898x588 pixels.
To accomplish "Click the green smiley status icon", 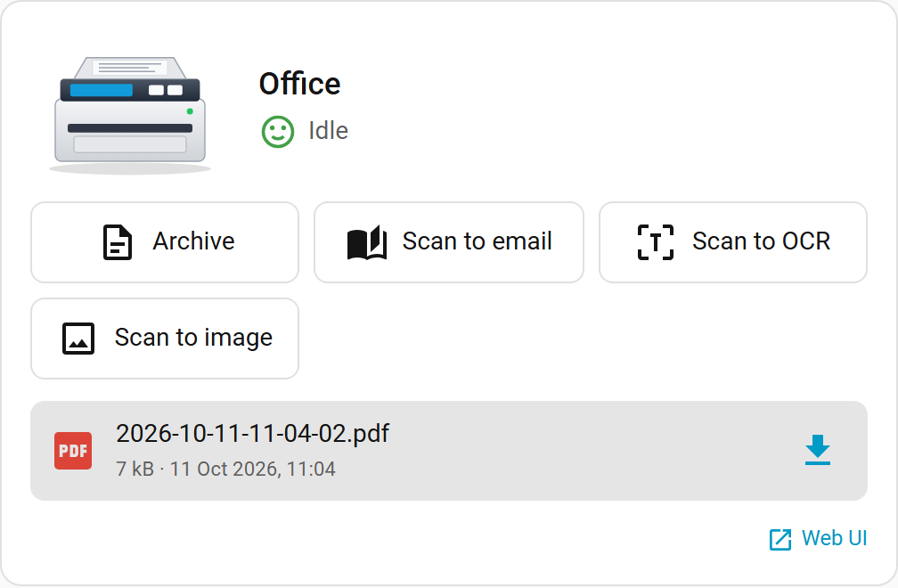I will 278,132.
